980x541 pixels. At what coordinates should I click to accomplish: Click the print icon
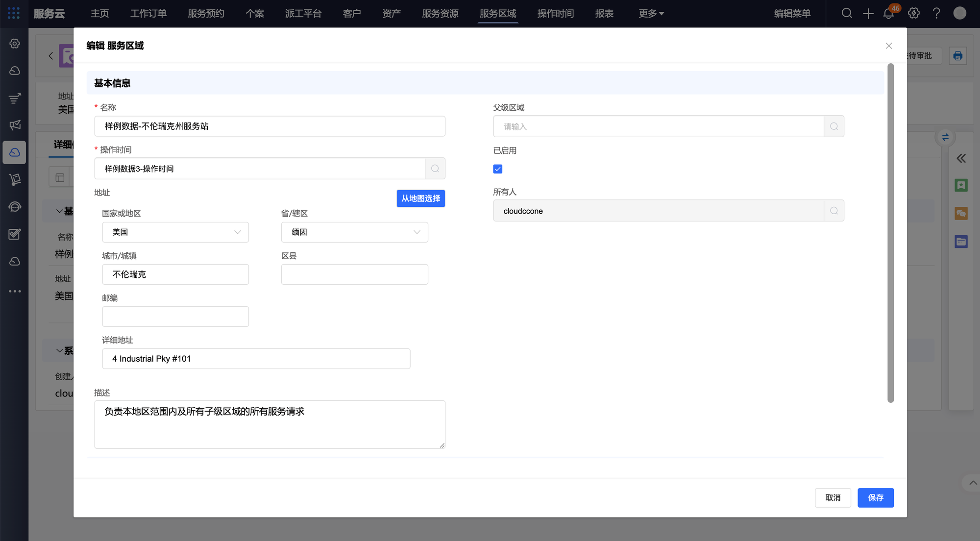pyautogui.click(x=958, y=56)
